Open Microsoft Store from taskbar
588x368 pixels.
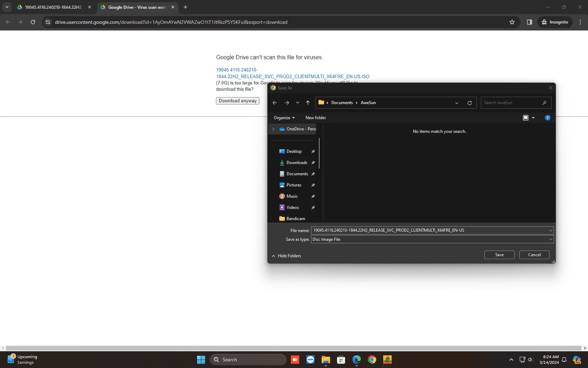click(x=341, y=360)
